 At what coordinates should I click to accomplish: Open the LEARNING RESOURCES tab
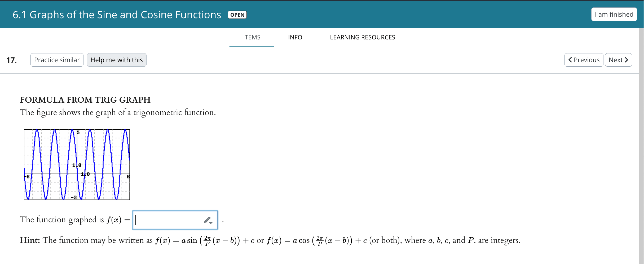pos(362,37)
